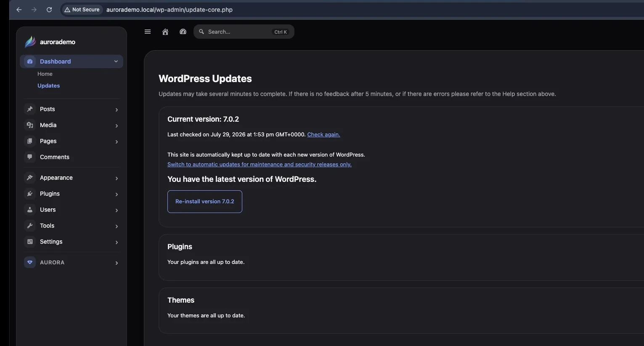Click the AURORA diamond icon
Viewport: 644px width, 346px height.
point(30,262)
